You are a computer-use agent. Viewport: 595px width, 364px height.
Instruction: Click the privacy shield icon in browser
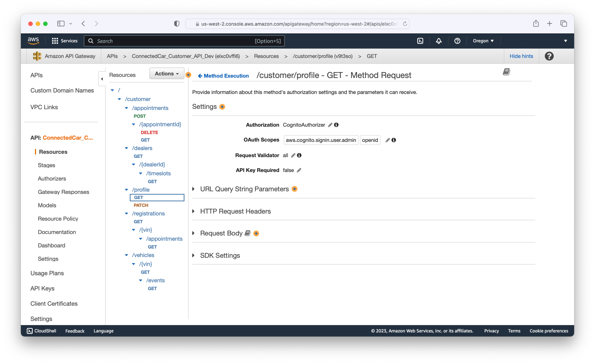(177, 24)
